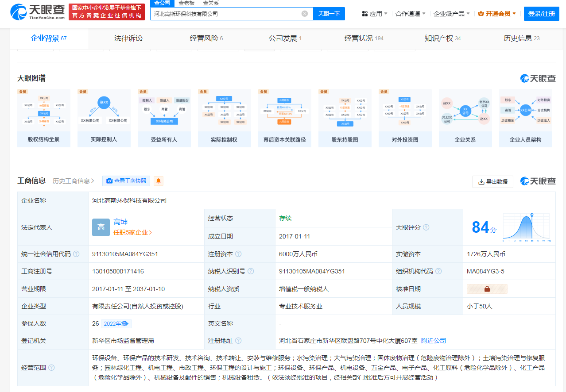Expand the 合作通道 dropdown menu
The image size is (566, 392).
coord(411,14)
